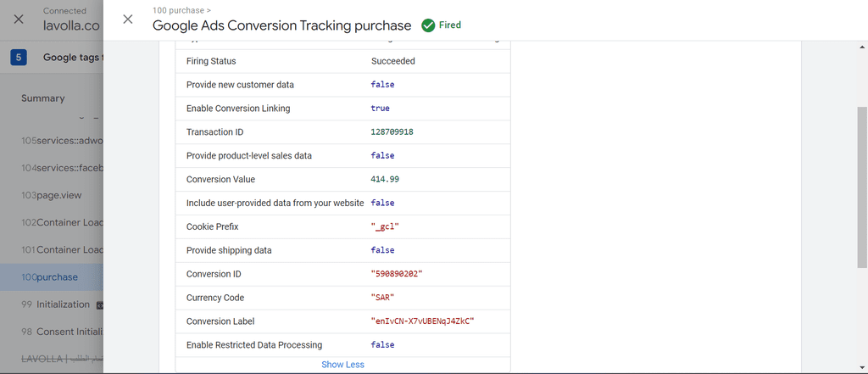Click the green Fired checkmark icon
Screen dimensions: 868x374
[428, 25]
